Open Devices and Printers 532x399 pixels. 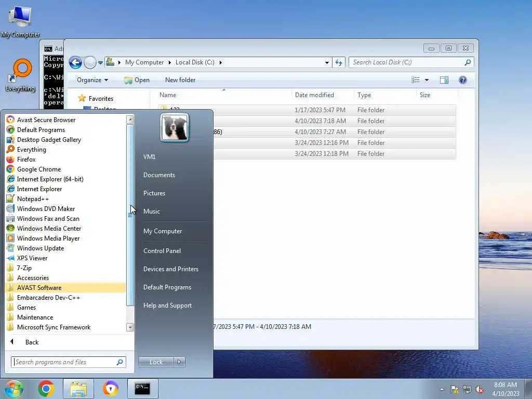click(x=170, y=269)
